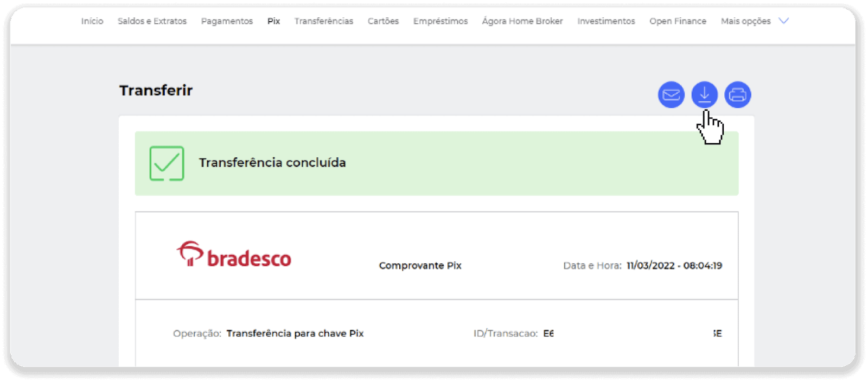868x382 pixels.
Task: Open Ágora Home Broker
Action: click(522, 21)
